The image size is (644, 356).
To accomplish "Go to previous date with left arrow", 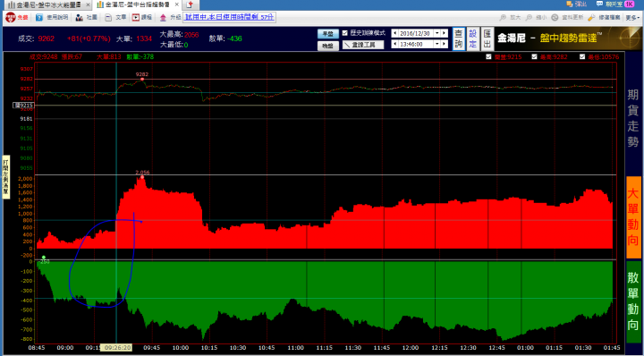I will pyautogui.click(x=394, y=33).
